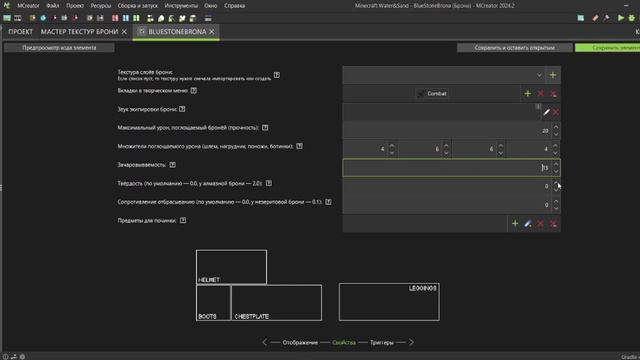This screenshot has height=360, width=640.
Task: Switch to the ПРОЕКТ tab
Action: click(20, 31)
